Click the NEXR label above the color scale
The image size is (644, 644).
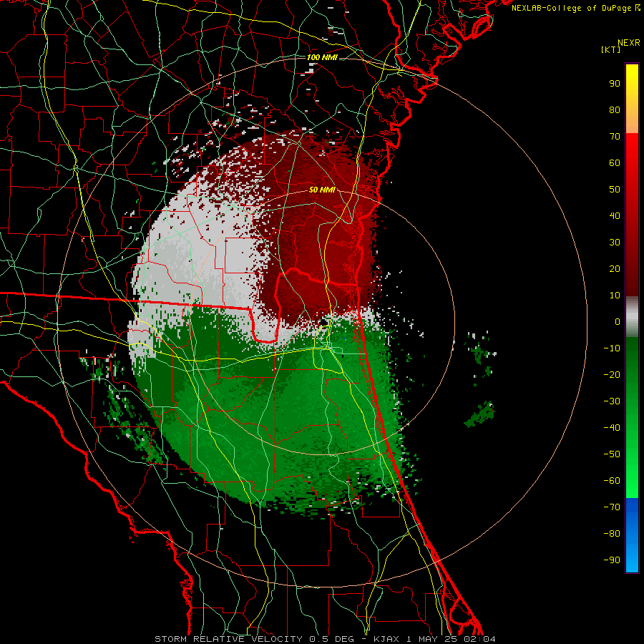629,43
